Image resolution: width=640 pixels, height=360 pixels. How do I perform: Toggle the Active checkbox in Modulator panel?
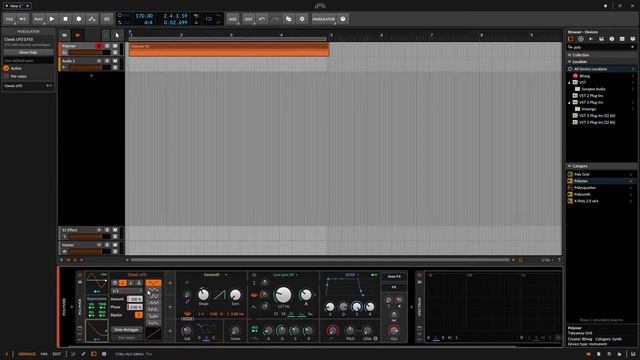tap(6, 68)
